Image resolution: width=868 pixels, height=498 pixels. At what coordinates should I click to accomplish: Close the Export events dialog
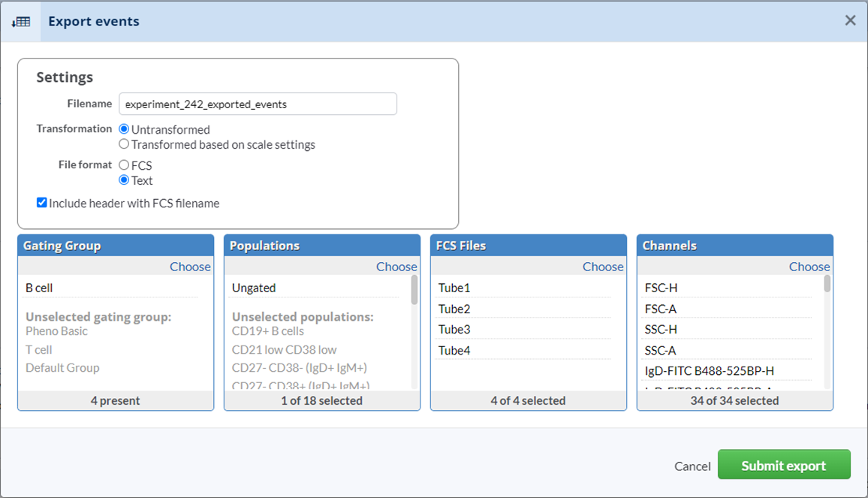850,21
